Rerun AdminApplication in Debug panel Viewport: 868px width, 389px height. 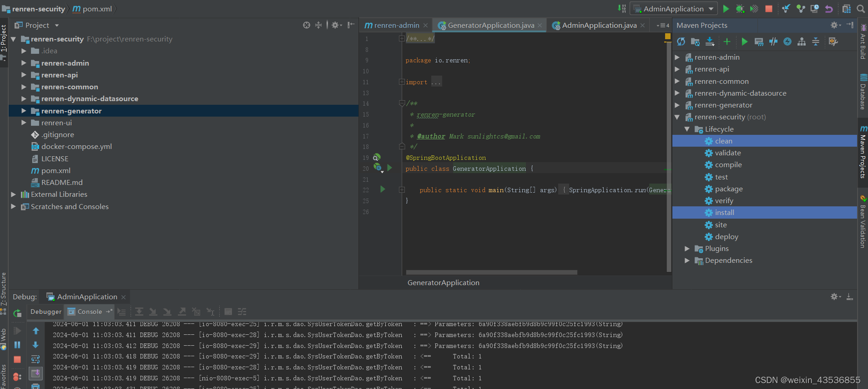[17, 313]
